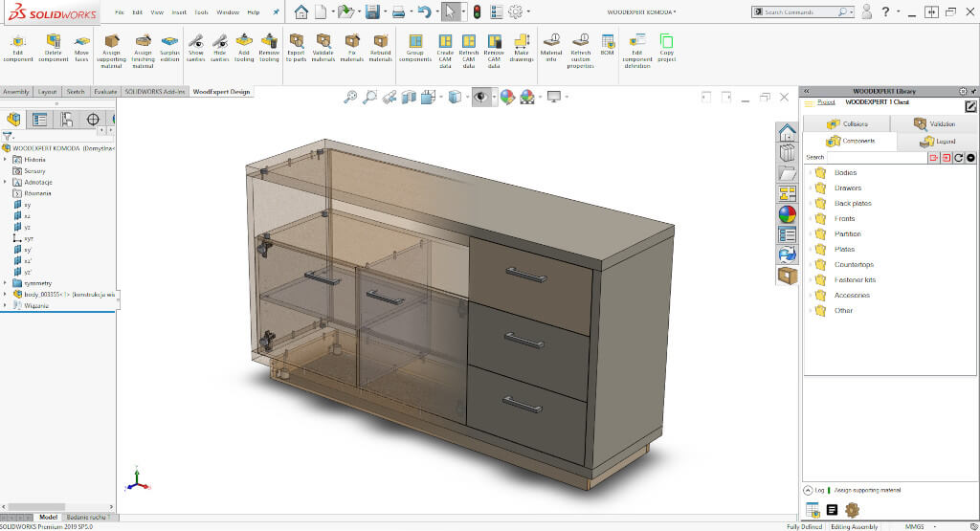The image size is (980, 531).
Task: Click the Library Search input field
Action: coord(877,158)
